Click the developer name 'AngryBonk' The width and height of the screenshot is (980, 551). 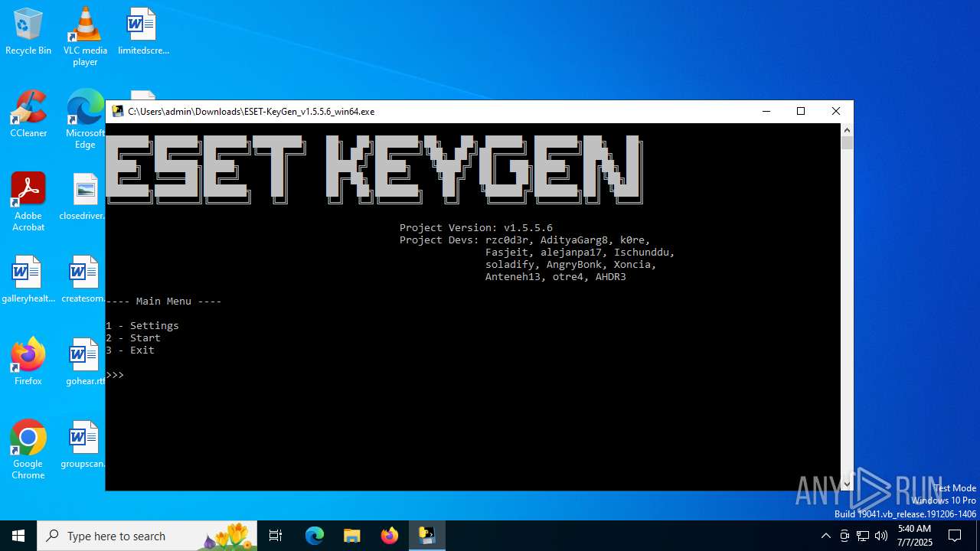click(574, 264)
